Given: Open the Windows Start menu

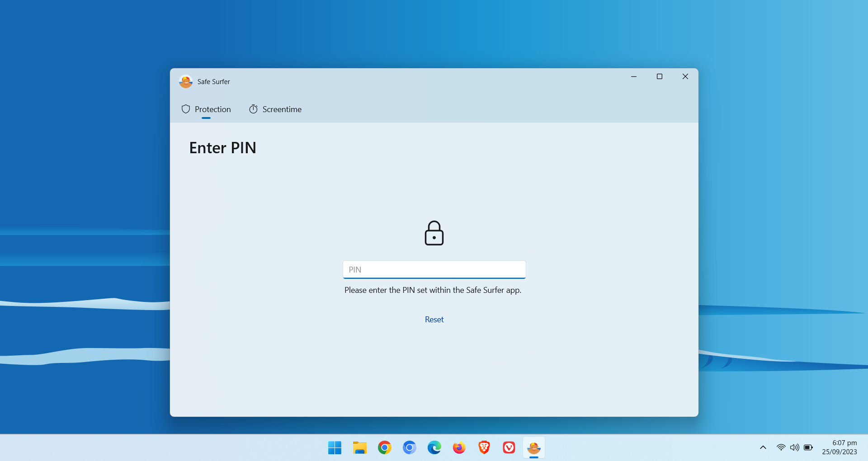Looking at the screenshot, I should [335, 447].
